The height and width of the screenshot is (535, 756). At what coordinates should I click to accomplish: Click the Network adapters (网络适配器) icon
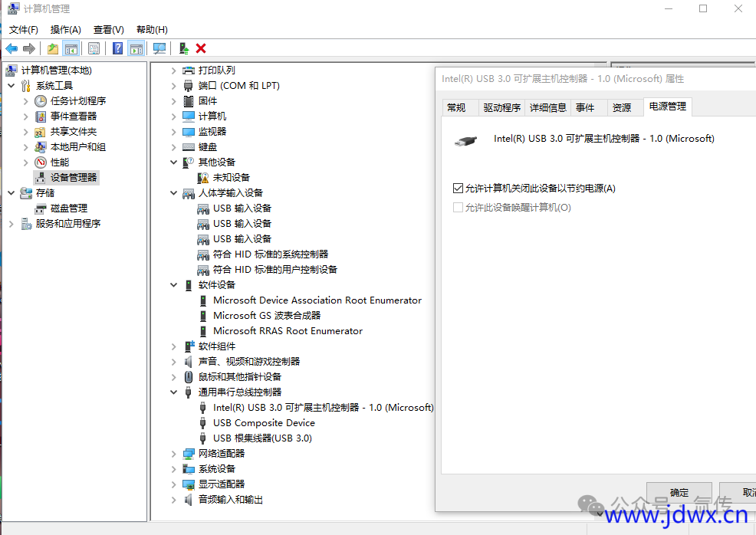pyautogui.click(x=189, y=454)
